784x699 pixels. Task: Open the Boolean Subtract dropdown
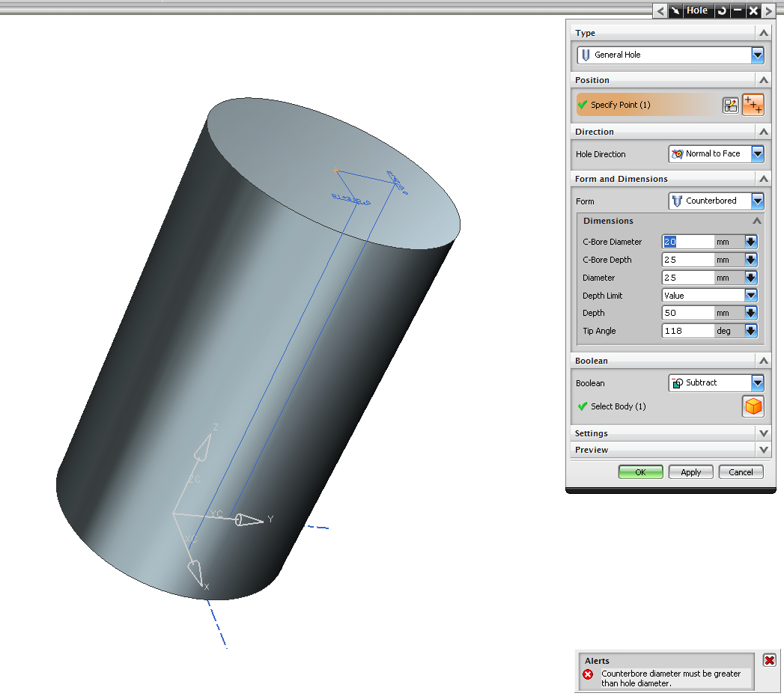(758, 382)
